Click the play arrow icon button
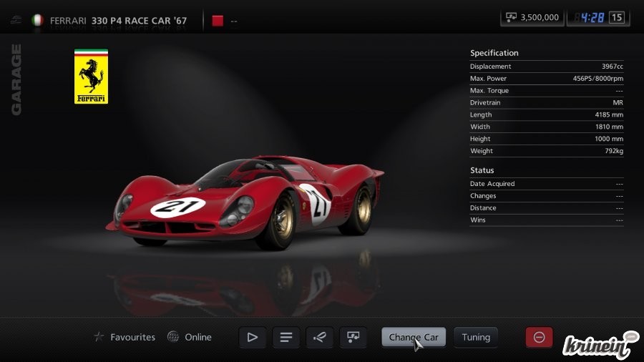The height and width of the screenshot is (362, 644). tap(252, 337)
